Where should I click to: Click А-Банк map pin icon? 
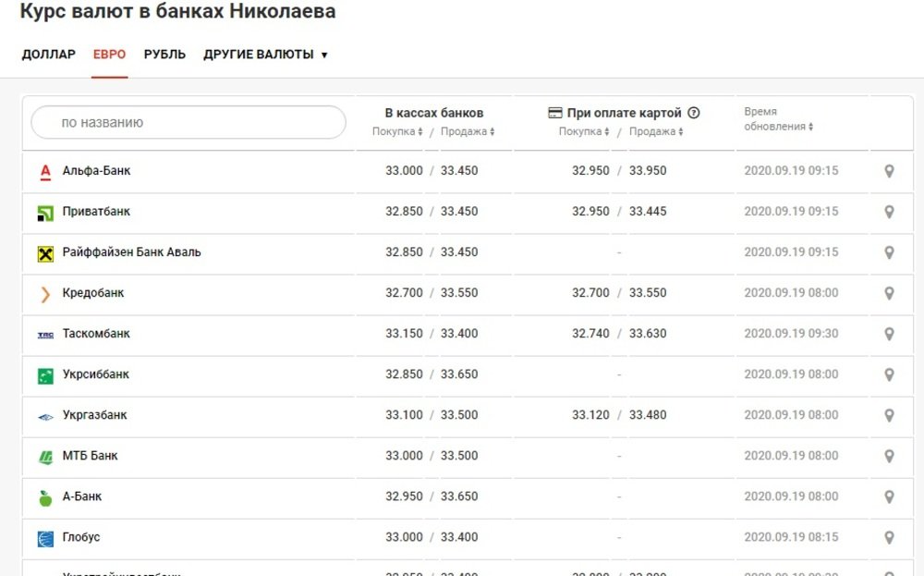(889, 496)
